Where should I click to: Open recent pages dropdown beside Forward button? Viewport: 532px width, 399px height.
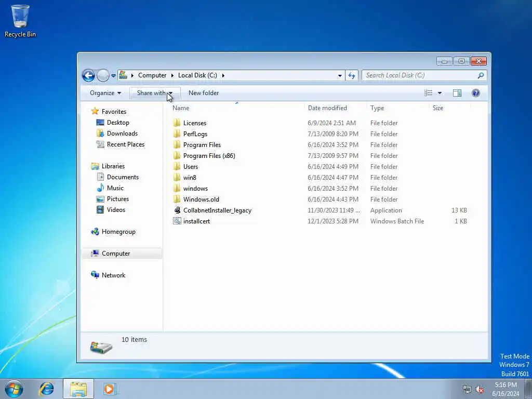click(x=113, y=76)
